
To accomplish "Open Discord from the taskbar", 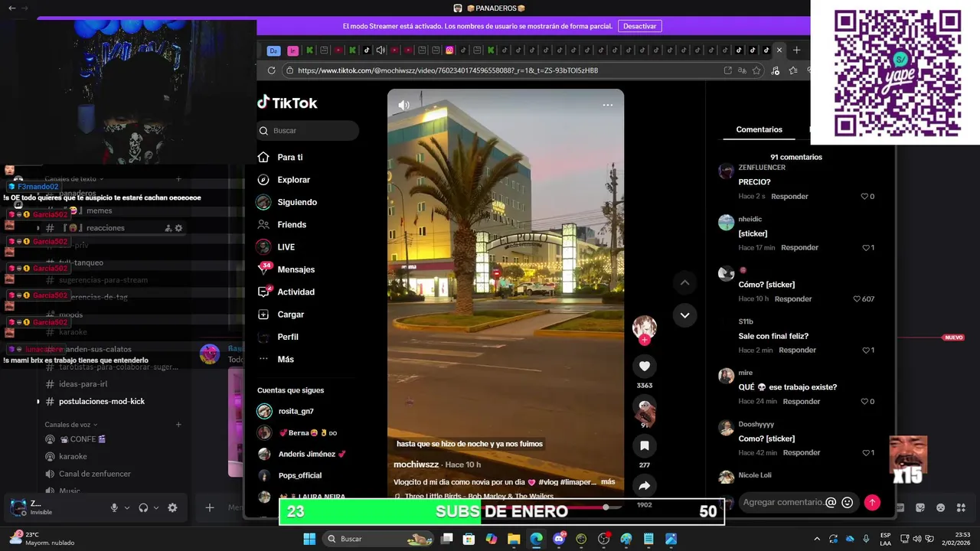I will pos(559,539).
